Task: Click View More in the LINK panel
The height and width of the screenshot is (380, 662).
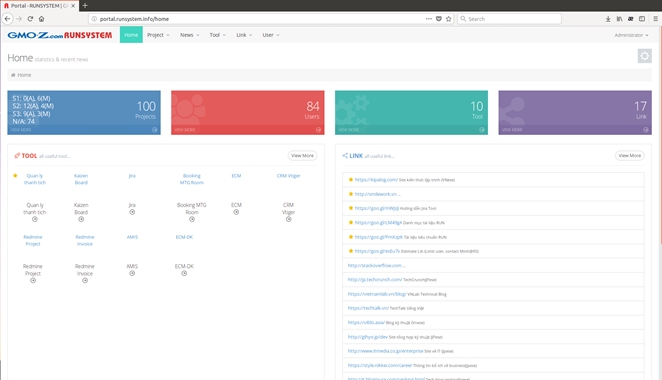Action: click(629, 155)
